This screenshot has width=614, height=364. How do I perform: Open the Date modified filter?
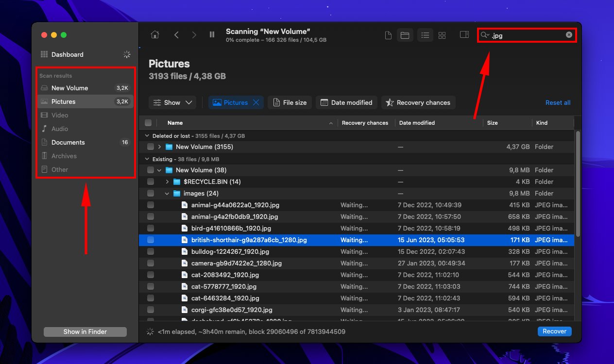click(346, 102)
